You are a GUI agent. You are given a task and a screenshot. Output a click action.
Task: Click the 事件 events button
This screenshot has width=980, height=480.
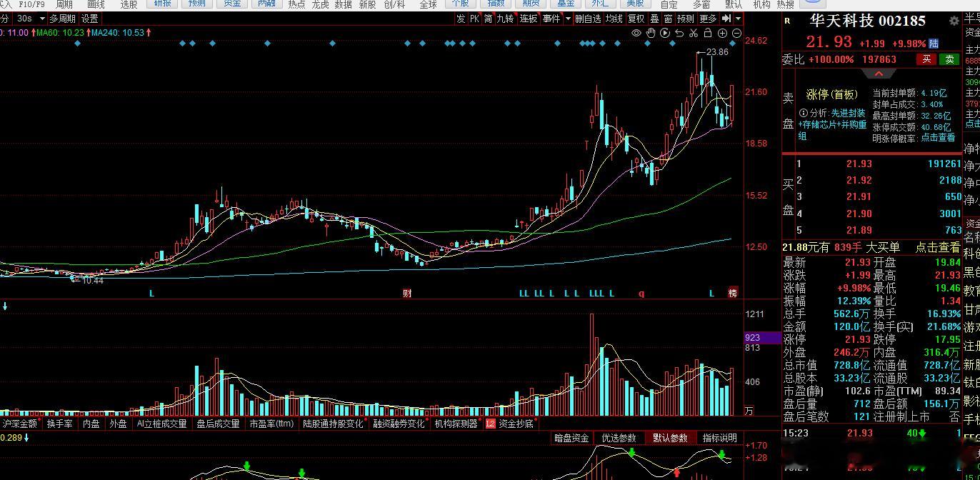pyautogui.click(x=551, y=19)
